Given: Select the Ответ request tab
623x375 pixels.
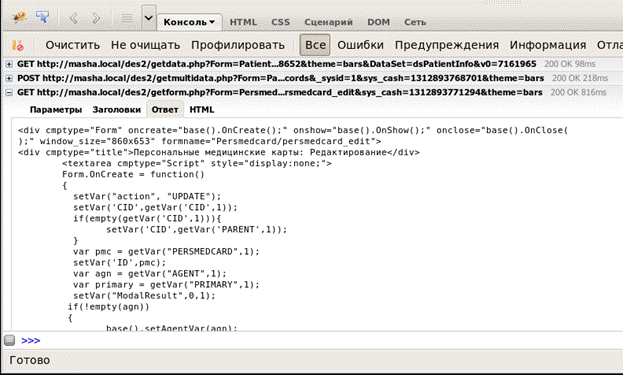Looking at the screenshot, I should (165, 110).
